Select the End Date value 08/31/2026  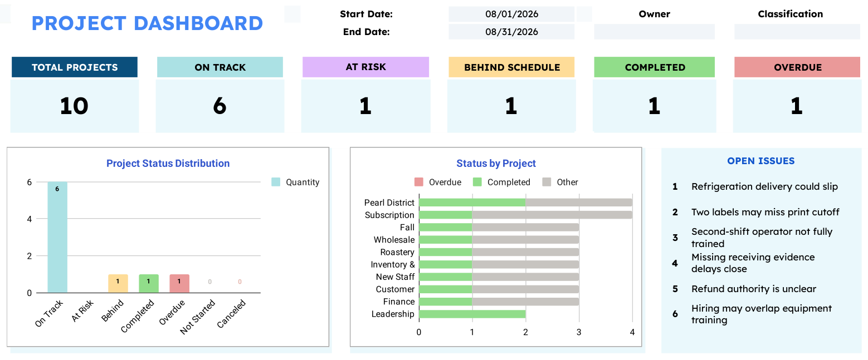tap(511, 32)
